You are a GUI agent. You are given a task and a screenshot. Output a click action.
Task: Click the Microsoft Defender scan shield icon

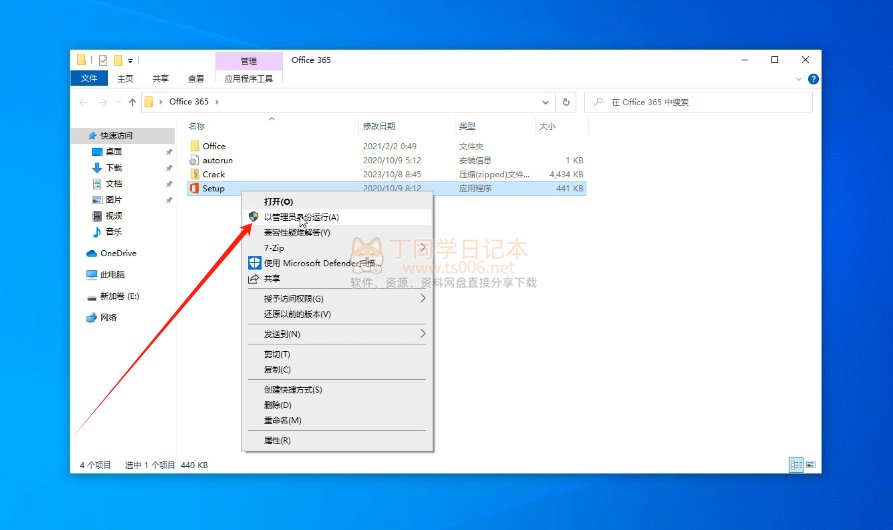tap(254, 263)
